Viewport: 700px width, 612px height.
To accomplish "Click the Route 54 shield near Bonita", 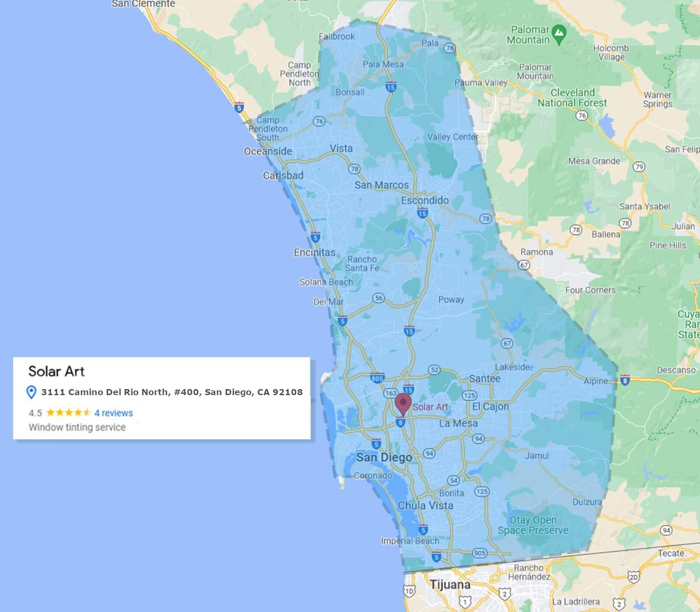I will [454, 480].
